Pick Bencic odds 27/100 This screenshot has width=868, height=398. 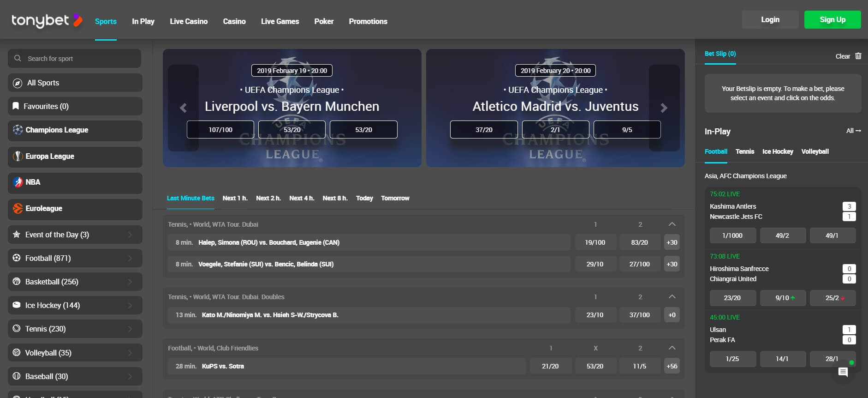(x=640, y=264)
